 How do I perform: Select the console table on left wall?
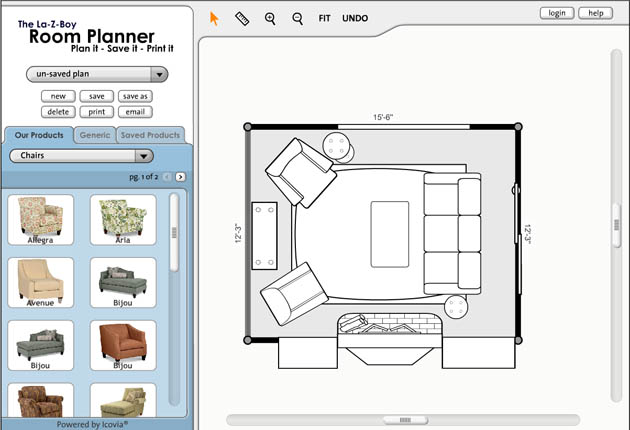[x=264, y=236]
